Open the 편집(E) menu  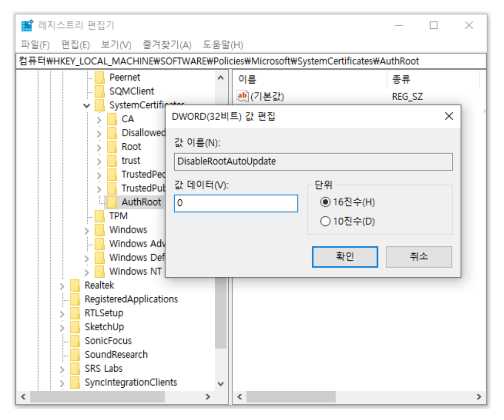point(76,45)
